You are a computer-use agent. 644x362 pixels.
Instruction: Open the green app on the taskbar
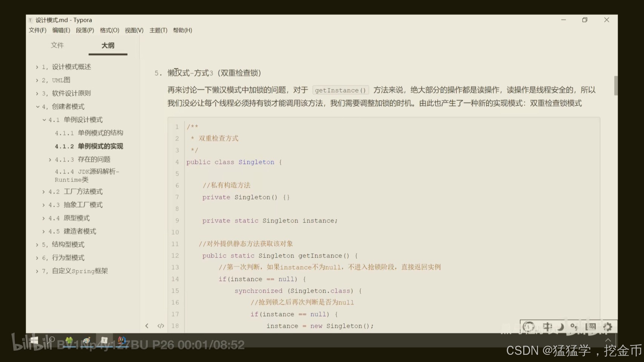point(69,341)
